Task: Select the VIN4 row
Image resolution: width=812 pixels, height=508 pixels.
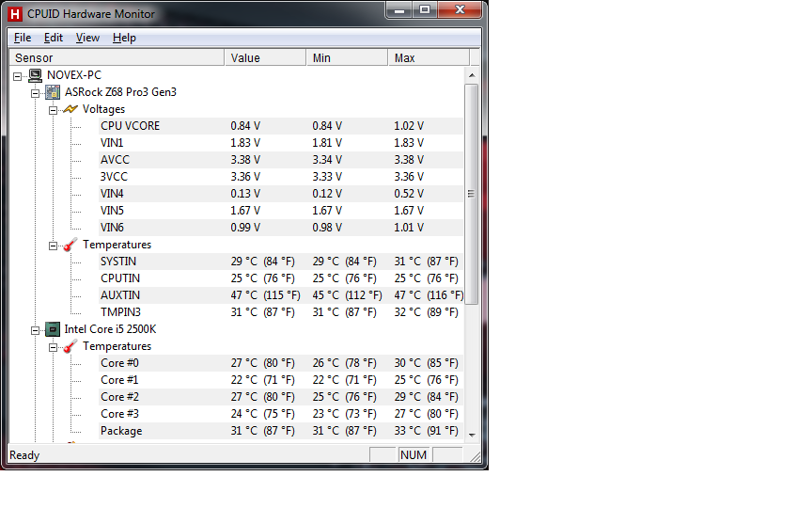Action: pos(281,194)
